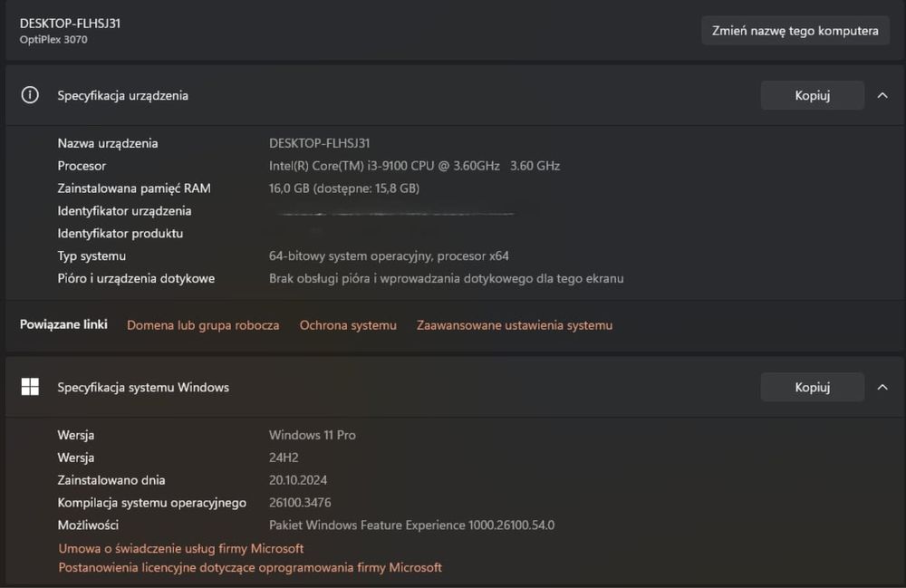
Task: Click Zmień nazwę tego komputera button
Action: point(795,31)
